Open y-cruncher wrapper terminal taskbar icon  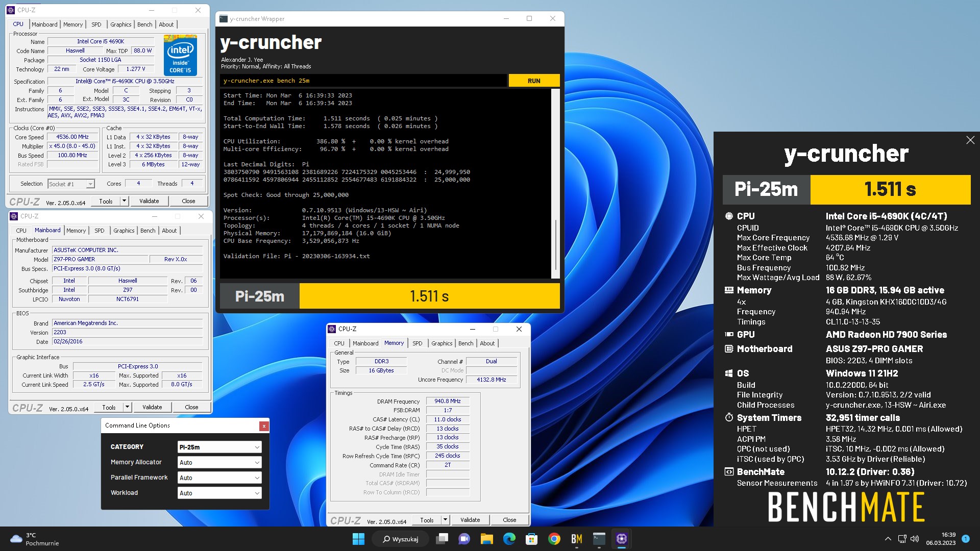pos(599,539)
